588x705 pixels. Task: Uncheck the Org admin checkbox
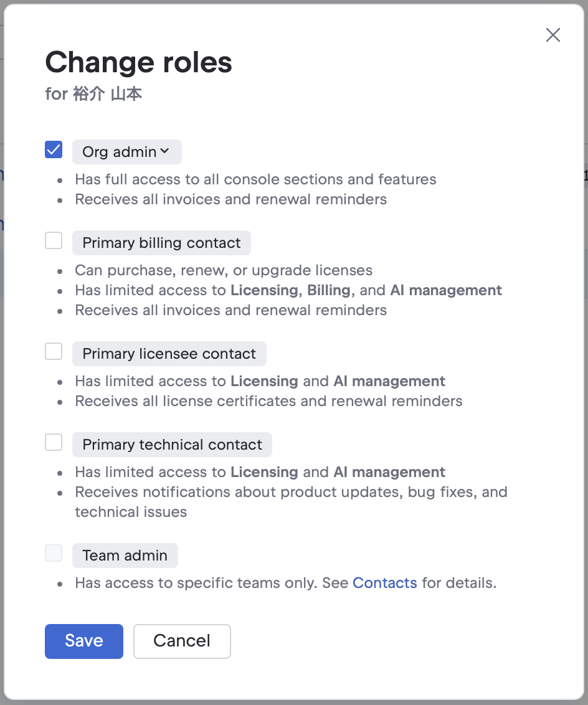54,149
